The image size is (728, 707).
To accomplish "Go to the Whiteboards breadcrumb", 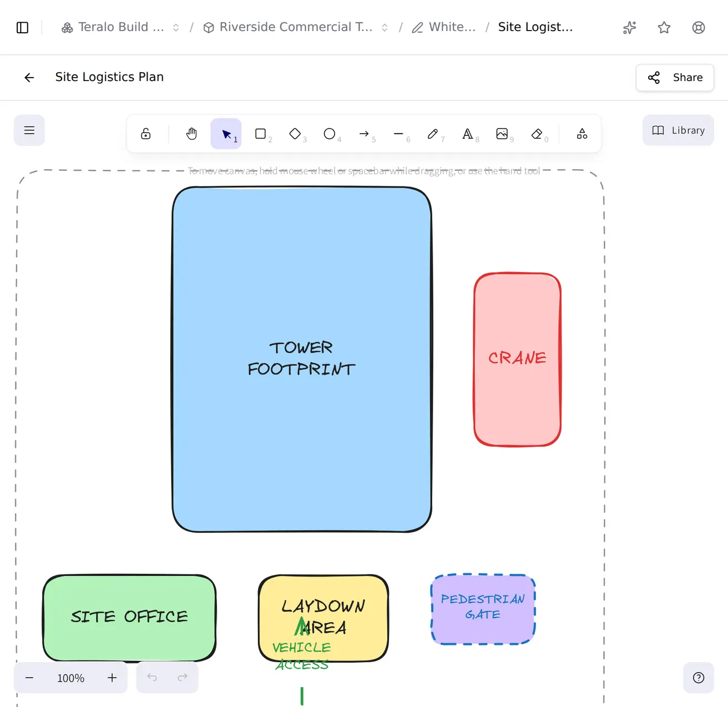I will 444,27.
